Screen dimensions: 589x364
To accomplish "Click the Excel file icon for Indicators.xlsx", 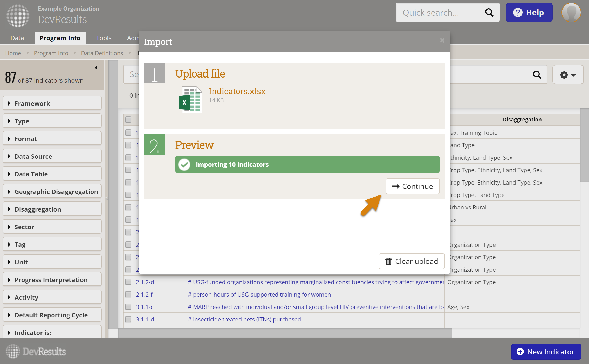I will [191, 100].
